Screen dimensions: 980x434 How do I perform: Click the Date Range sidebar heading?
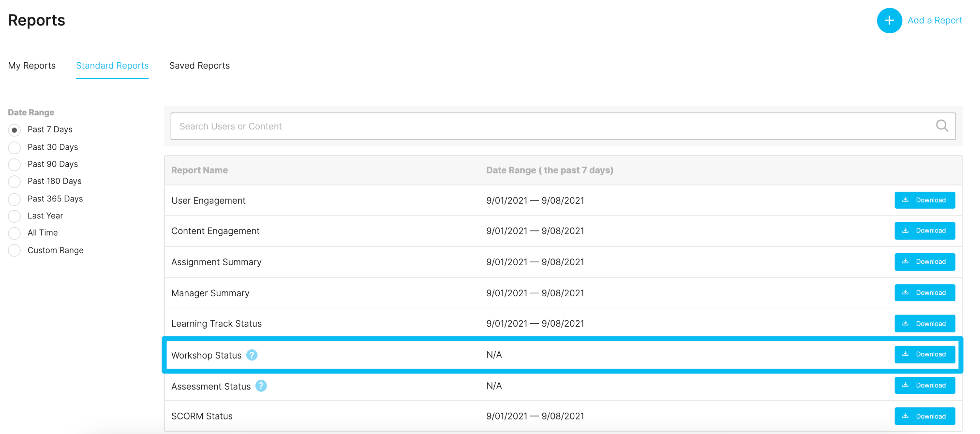(x=31, y=112)
